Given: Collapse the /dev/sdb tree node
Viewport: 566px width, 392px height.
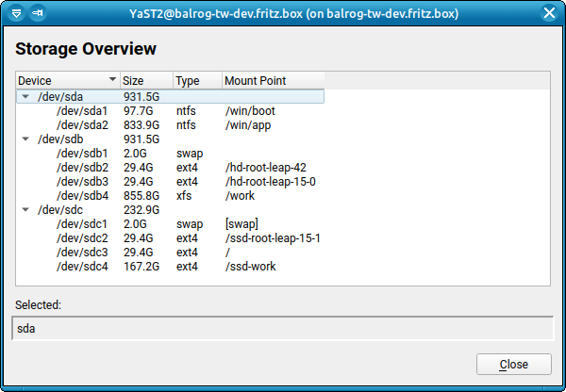Looking at the screenshot, I should click(25, 139).
